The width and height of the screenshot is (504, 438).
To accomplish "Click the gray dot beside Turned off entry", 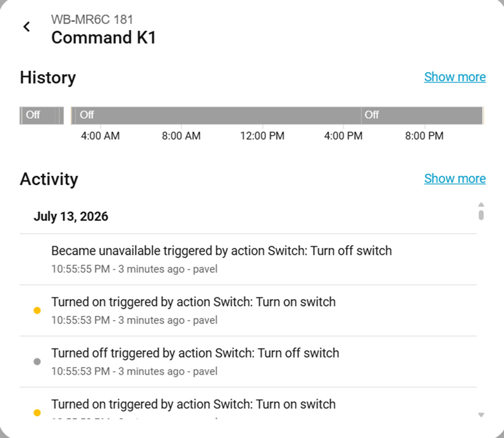I will pos(37,362).
